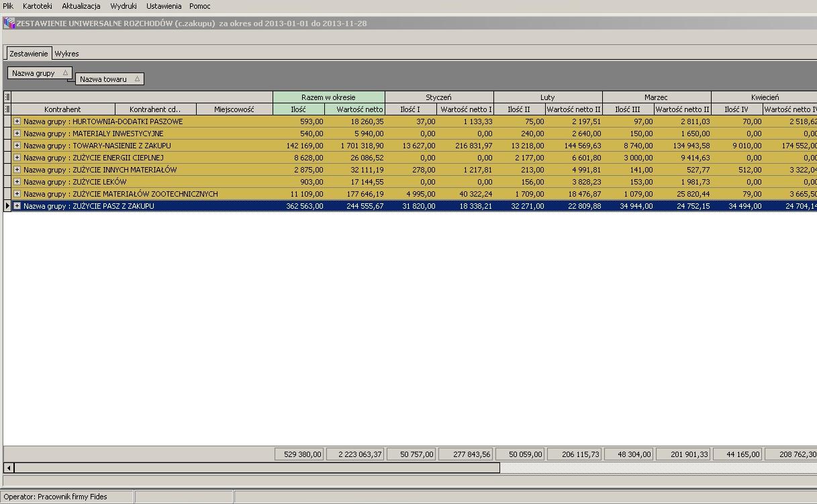Click the Wartość netto total column header

click(x=354, y=109)
